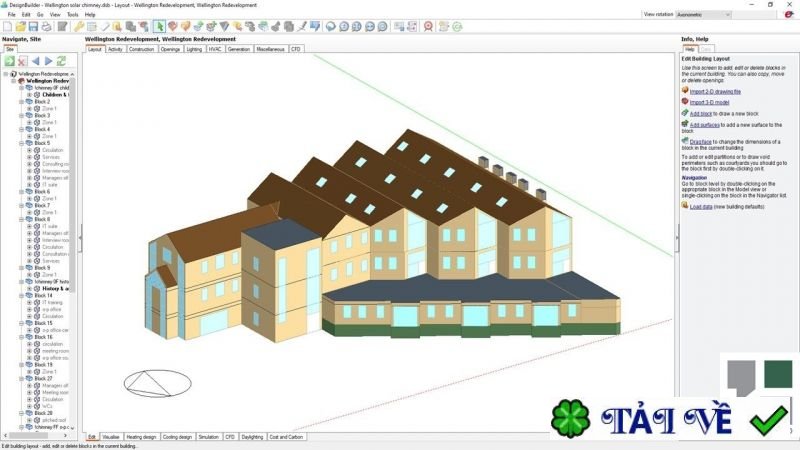Click the Block 5 building block icon
Image resolution: width=800 pixels, height=450 pixels.
pyautogui.click(x=29, y=143)
